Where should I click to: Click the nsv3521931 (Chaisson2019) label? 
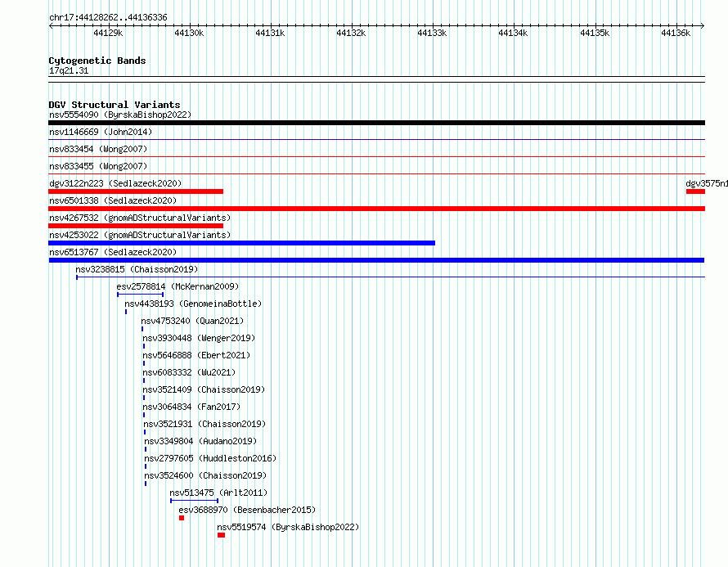[204, 424]
